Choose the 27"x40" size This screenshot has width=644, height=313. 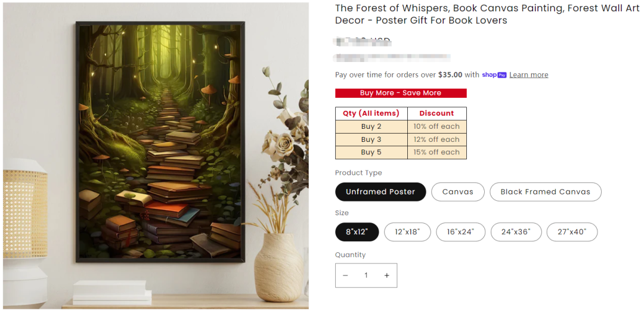pyautogui.click(x=572, y=232)
